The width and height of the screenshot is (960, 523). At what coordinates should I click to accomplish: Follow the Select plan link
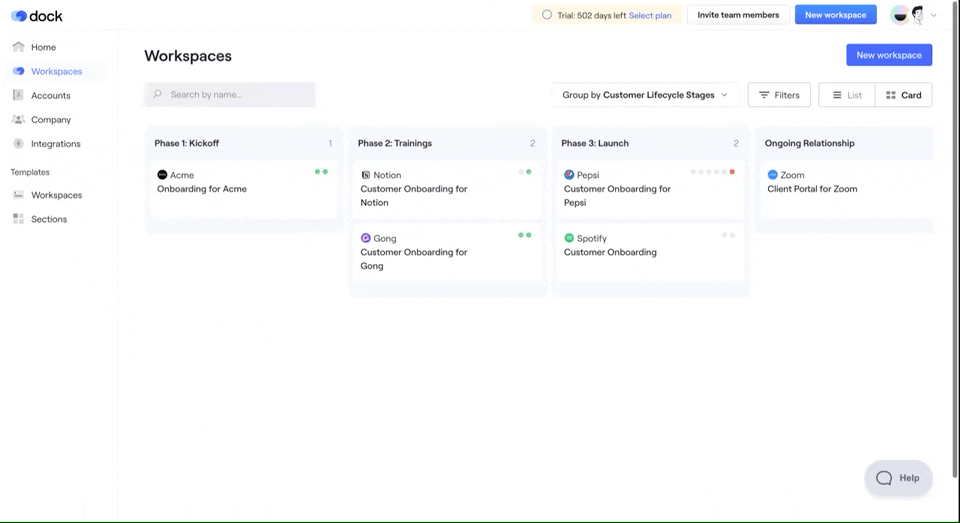(x=650, y=15)
